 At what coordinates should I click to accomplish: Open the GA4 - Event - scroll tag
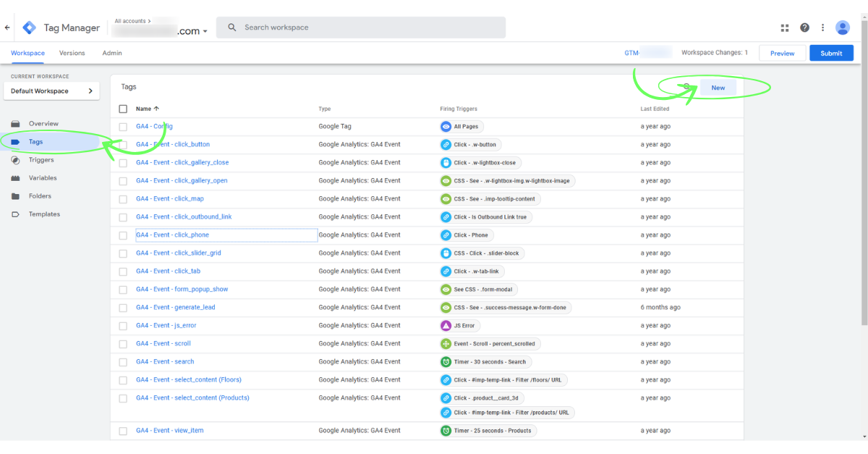coord(163,344)
